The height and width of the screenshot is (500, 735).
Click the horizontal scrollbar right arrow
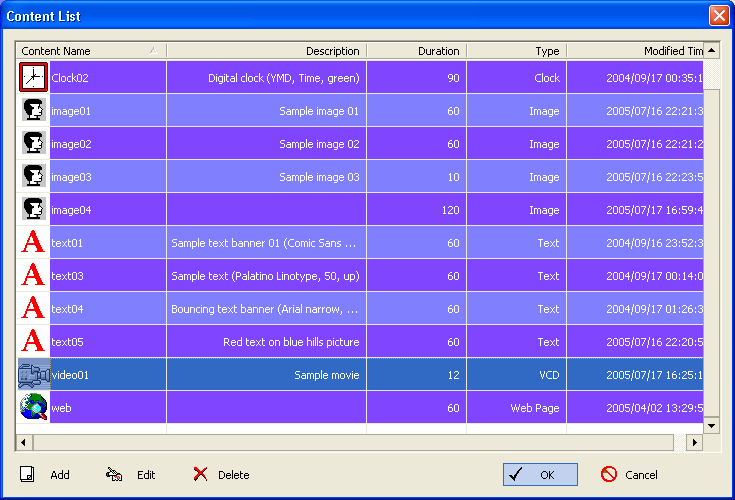tap(695, 442)
